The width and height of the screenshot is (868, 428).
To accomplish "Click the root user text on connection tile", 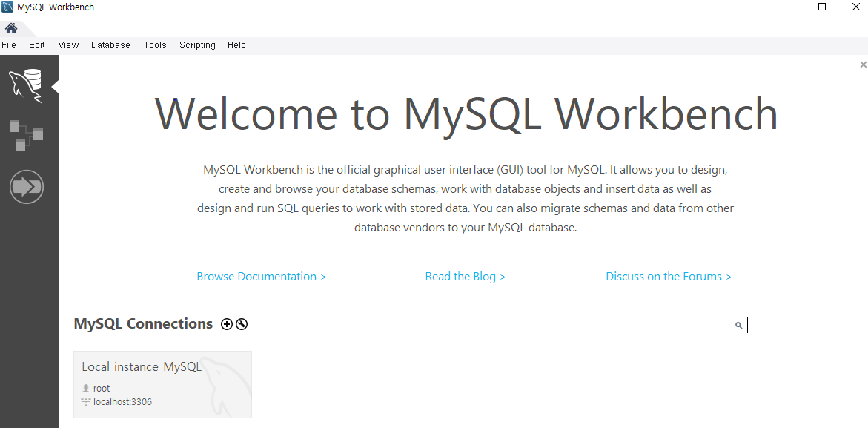I will [x=102, y=388].
